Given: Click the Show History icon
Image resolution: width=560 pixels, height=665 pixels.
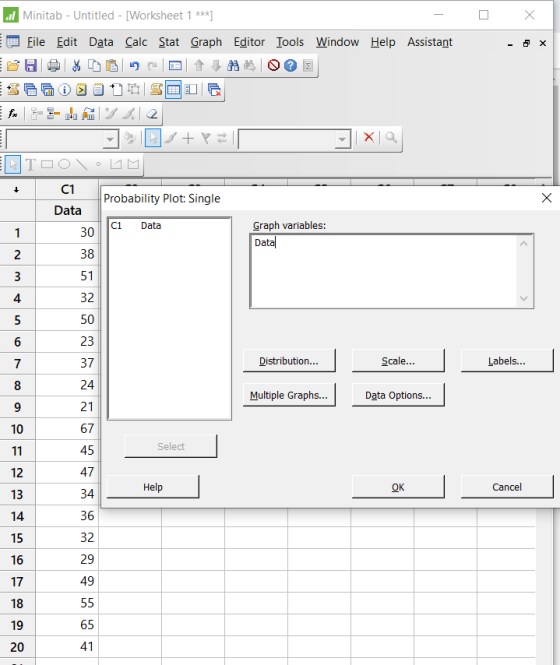Looking at the screenshot, I should [81, 89].
